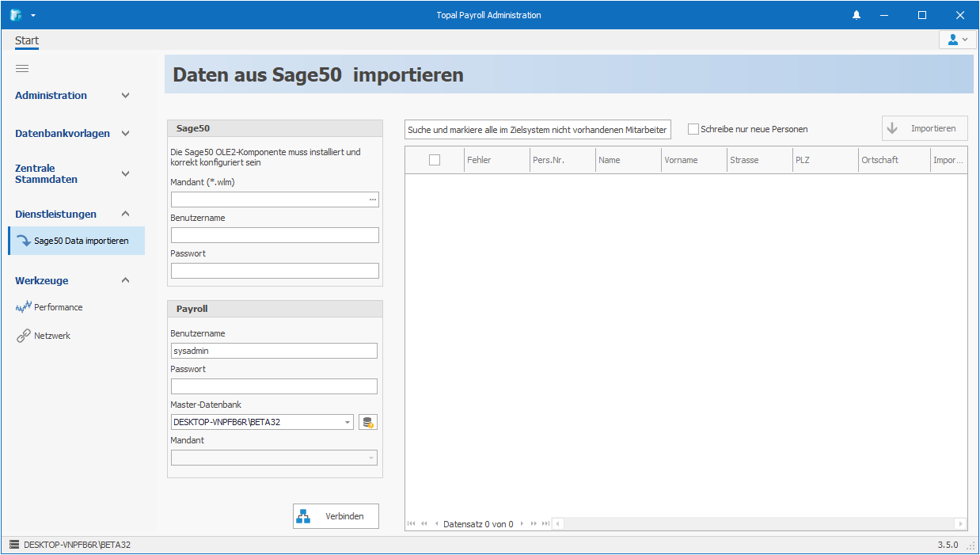This screenshot has height=555, width=980.
Task: Go to last record in navigator
Action: click(545, 524)
